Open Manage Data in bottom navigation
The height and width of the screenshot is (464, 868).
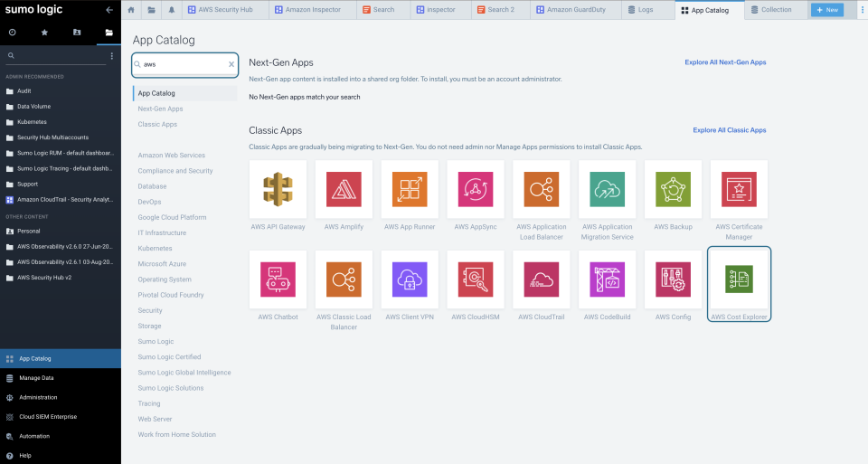click(61, 378)
